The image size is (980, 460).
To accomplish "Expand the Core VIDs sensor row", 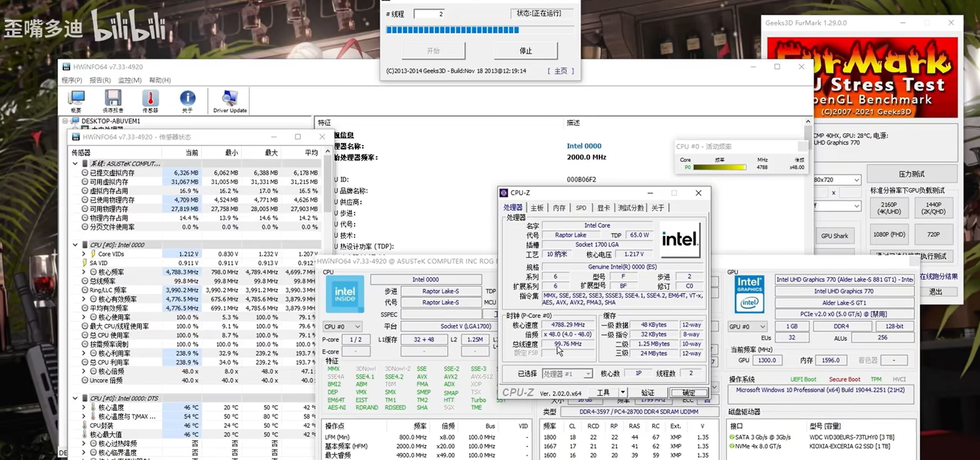I will (x=84, y=254).
